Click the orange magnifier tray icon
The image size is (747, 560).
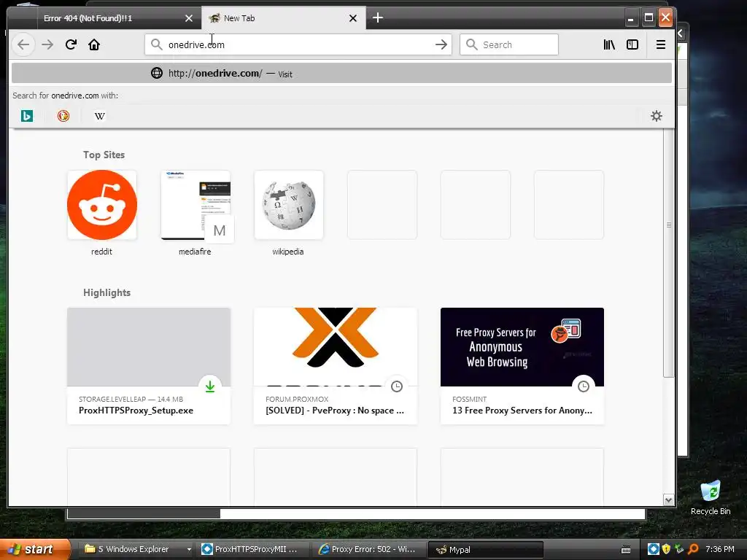693,549
